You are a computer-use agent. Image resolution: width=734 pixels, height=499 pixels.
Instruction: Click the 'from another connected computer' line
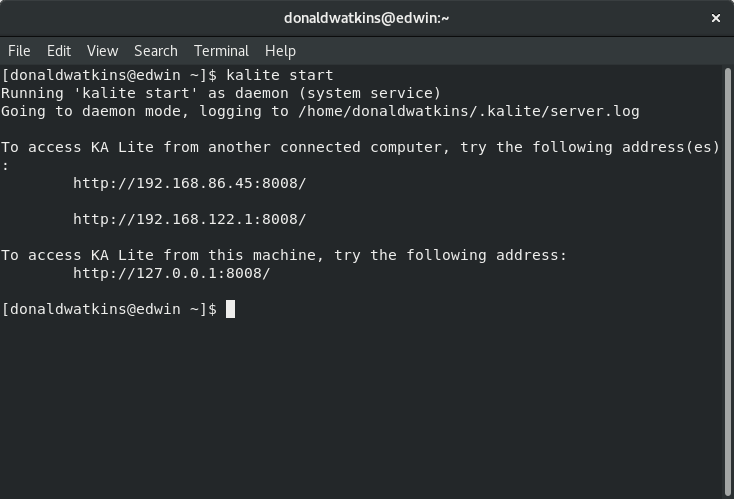point(360,147)
